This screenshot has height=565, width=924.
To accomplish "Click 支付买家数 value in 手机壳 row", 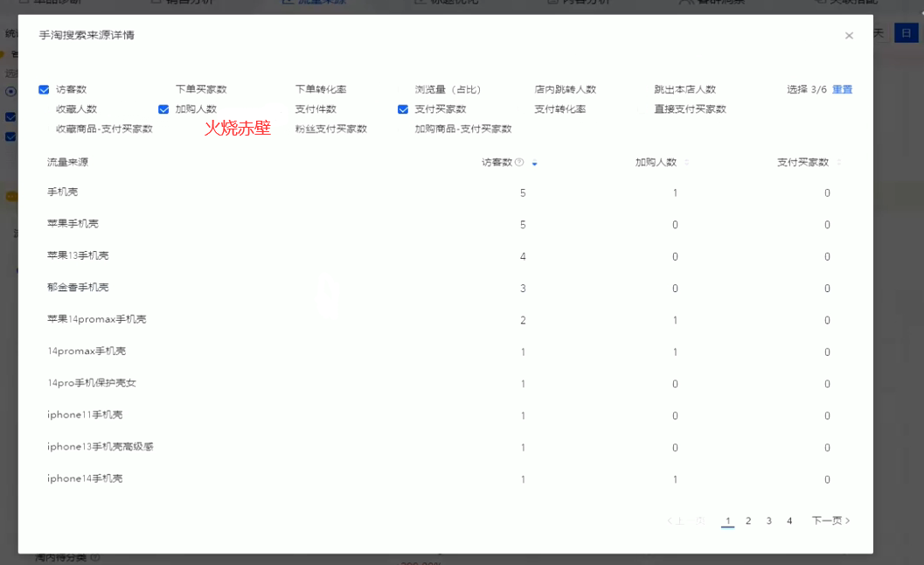I will click(827, 193).
